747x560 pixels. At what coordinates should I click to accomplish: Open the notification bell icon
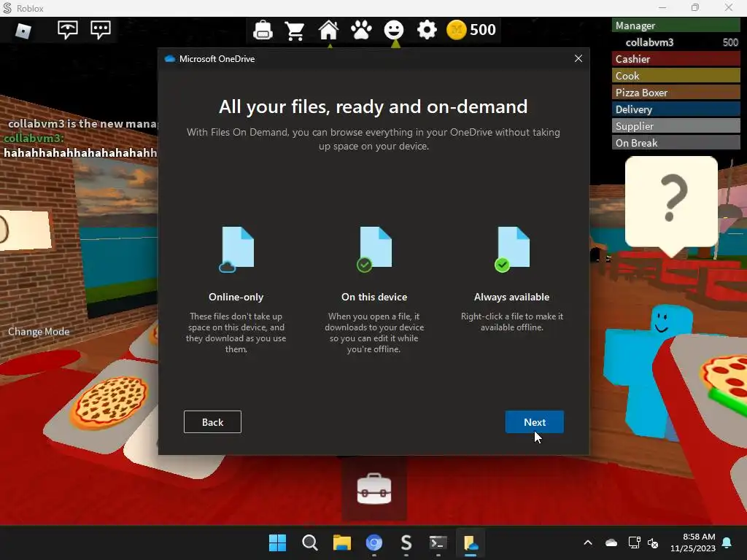click(727, 542)
